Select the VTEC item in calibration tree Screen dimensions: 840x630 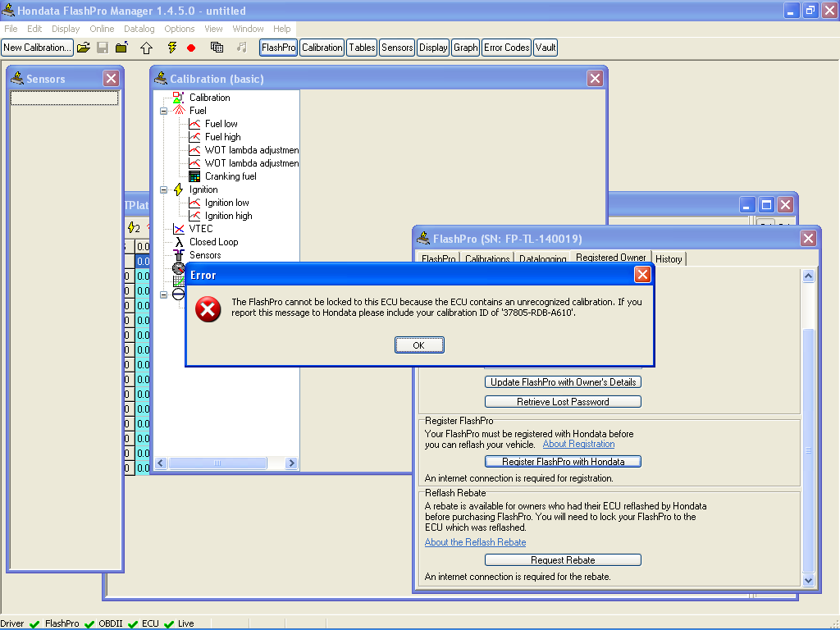200,229
